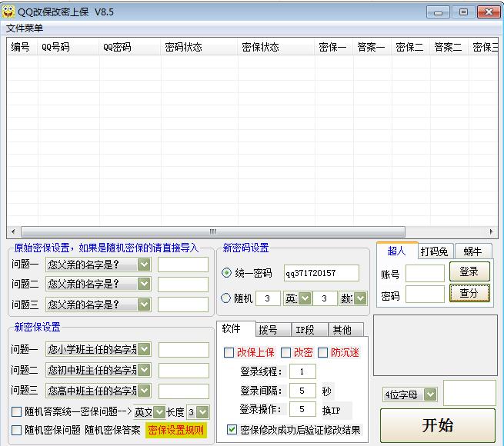Click the 密码状态 column header
Viewport: 504px width, 446px height.
pos(199,47)
